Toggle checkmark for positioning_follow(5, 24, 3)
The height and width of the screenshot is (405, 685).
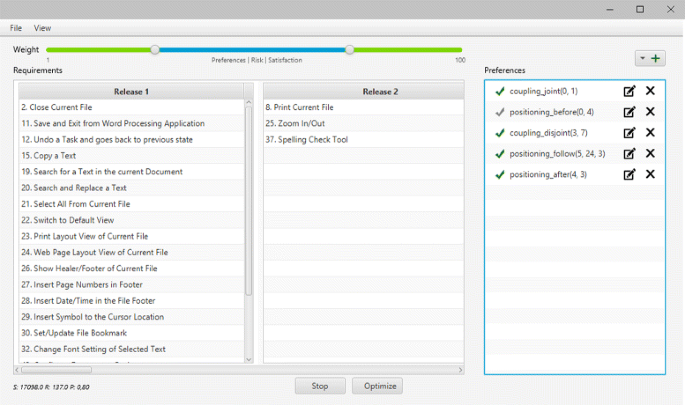tap(499, 153)
